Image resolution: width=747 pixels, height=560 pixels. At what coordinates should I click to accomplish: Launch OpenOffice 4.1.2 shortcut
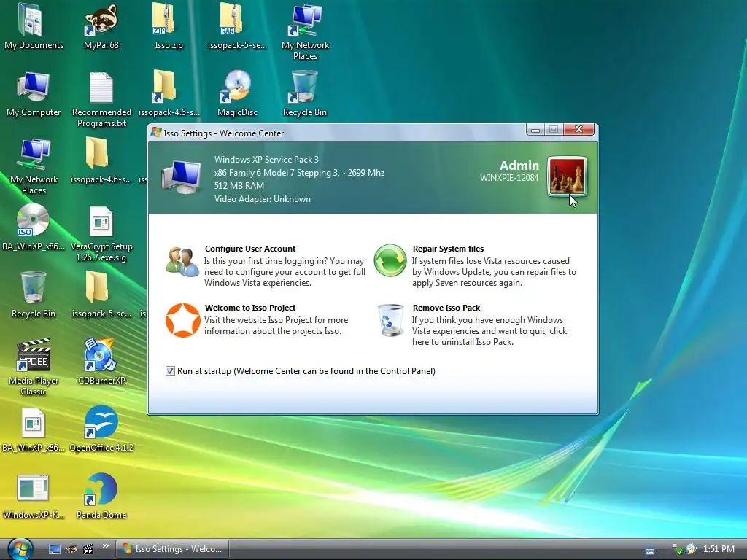(101, 429)
